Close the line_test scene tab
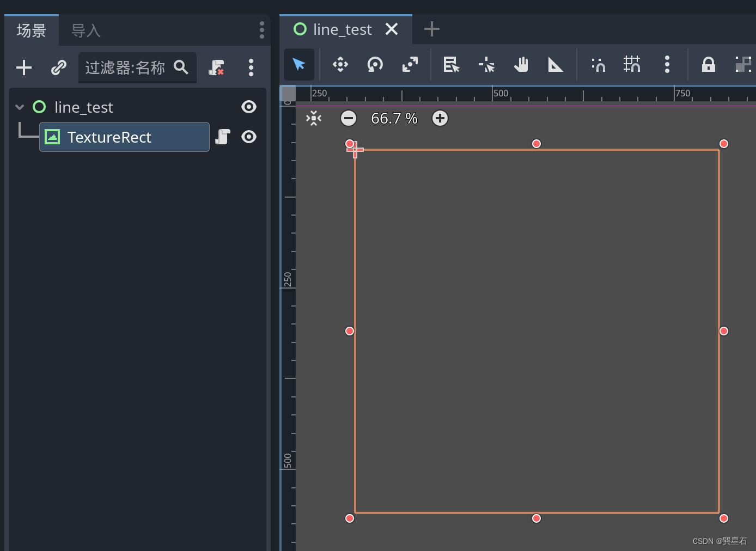The image size is (756, 551). [x=392, y=29]
